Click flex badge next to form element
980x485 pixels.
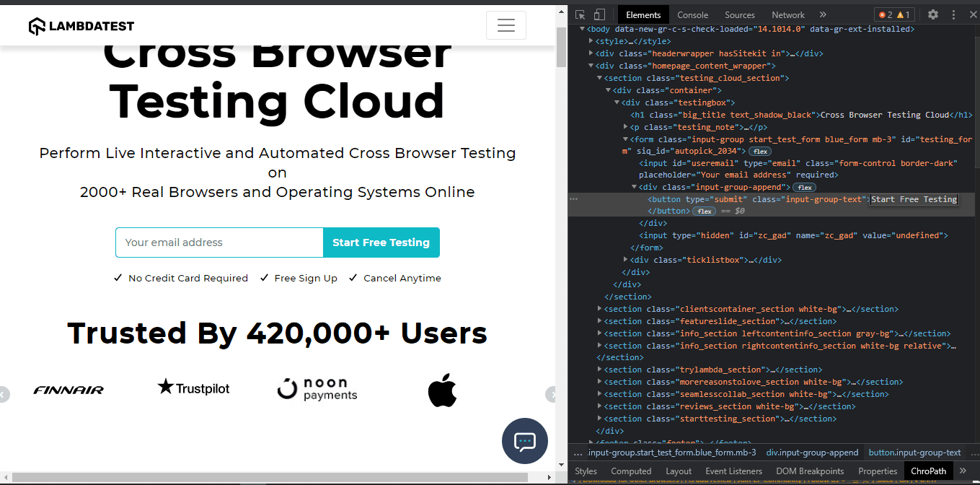pos(759,151)
